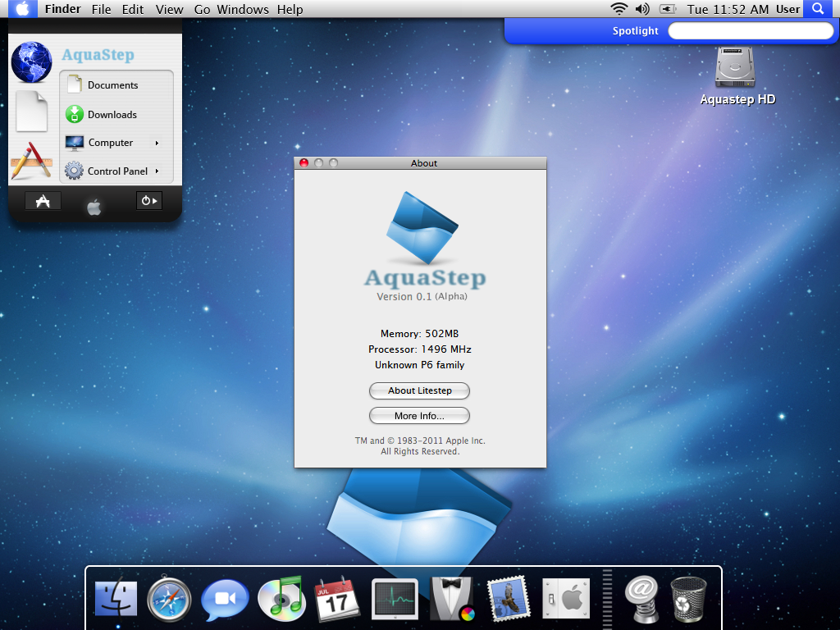Launch iTunes from the dock
This screenshot has width=840, height=630.
point(281,599)
